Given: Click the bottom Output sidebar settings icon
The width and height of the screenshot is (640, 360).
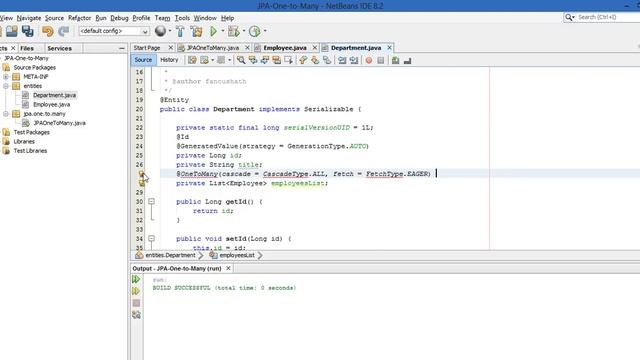Looking at the screenshot, I should click(136, 315).
